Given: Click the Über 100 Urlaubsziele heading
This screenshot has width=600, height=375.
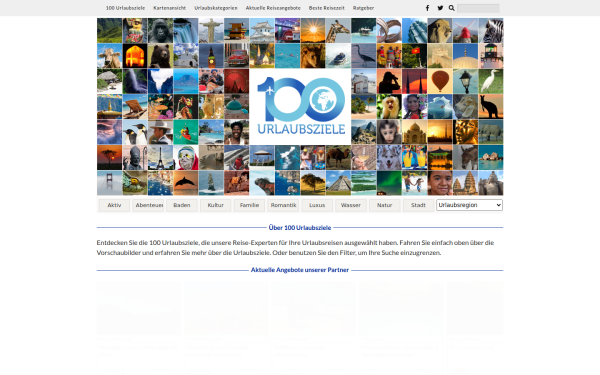Looking at the screenshot, I should point(300,228).
